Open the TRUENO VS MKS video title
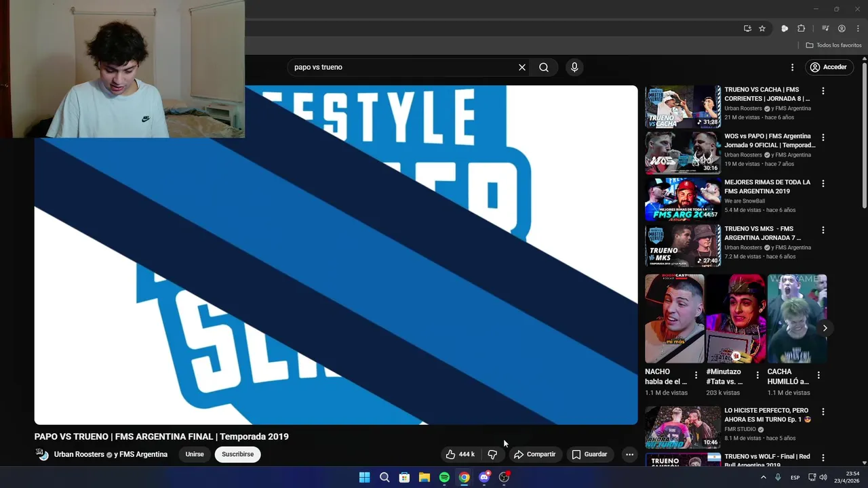 (x=762, y=233)
